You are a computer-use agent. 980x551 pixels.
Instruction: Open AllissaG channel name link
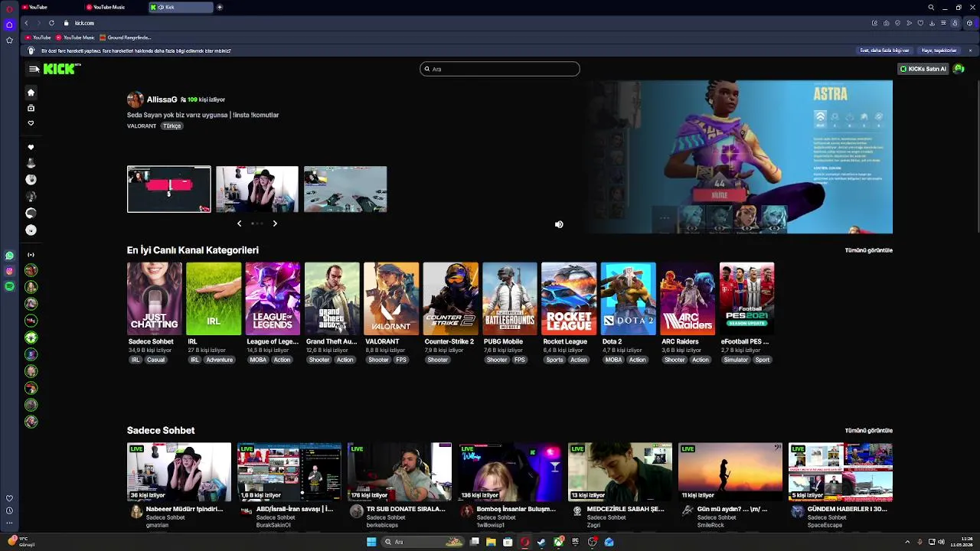pos(162,99)
